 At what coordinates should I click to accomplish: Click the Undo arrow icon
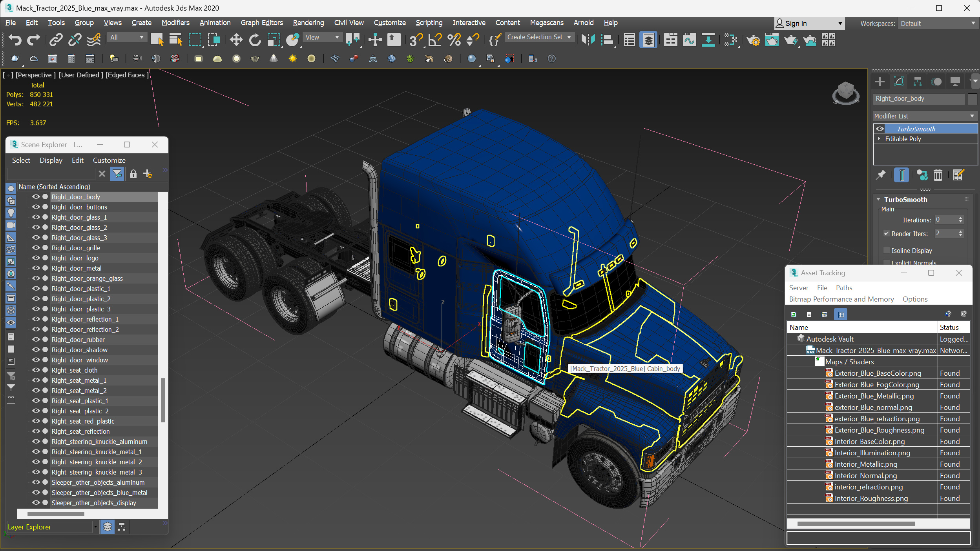pos(15,40)
